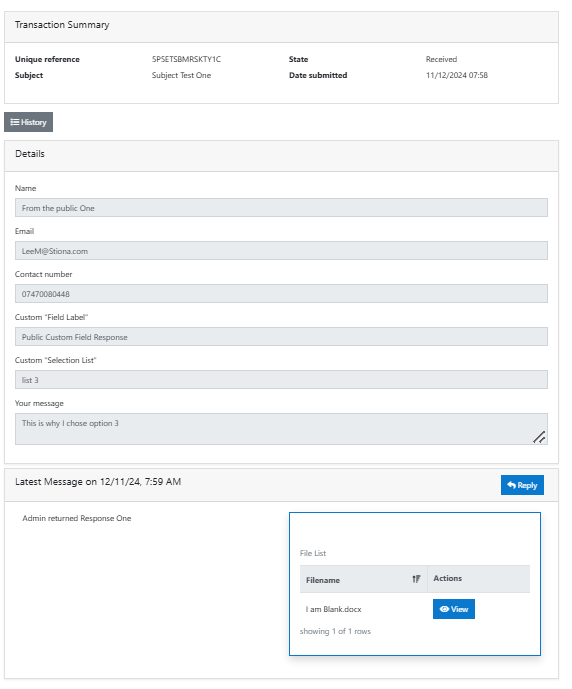This screenshot has width=572, height=689.
Task: Click the Details panel heading
Action: [x=30, y=154]
